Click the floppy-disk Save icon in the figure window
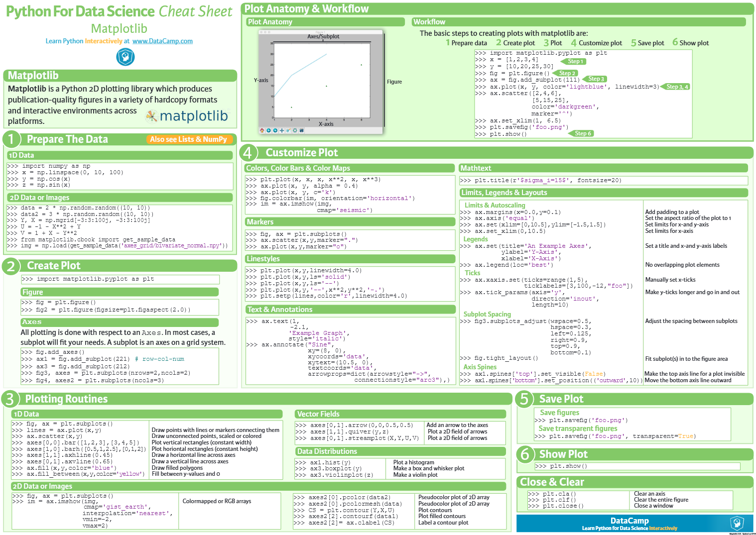The width and height of the screenshot is (756, 535). click(301, 130)
